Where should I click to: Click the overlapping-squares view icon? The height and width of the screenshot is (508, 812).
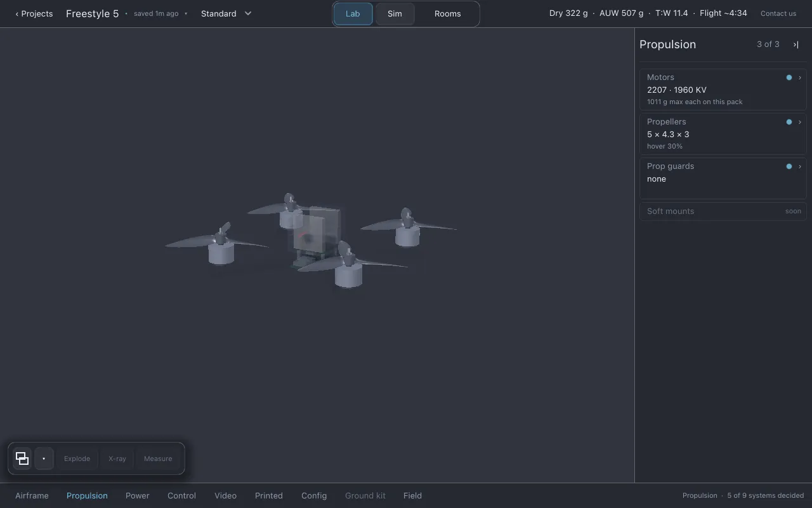coord(22,458)
